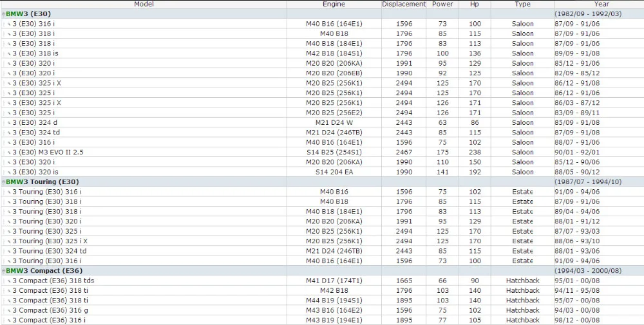Collapse the BMW3 Compact (E36) group
644x325 pixels.
pos(3,271)
